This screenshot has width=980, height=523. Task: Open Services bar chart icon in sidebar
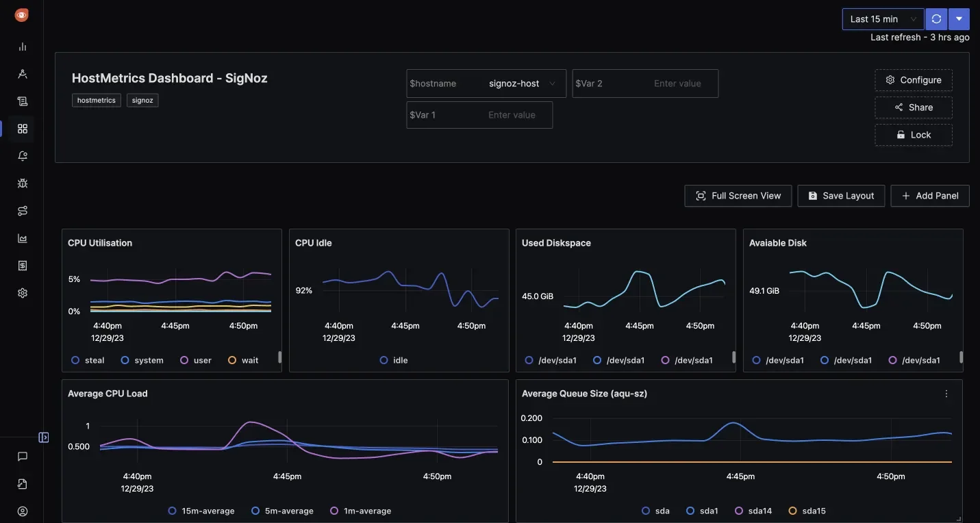tap(23, 47)
